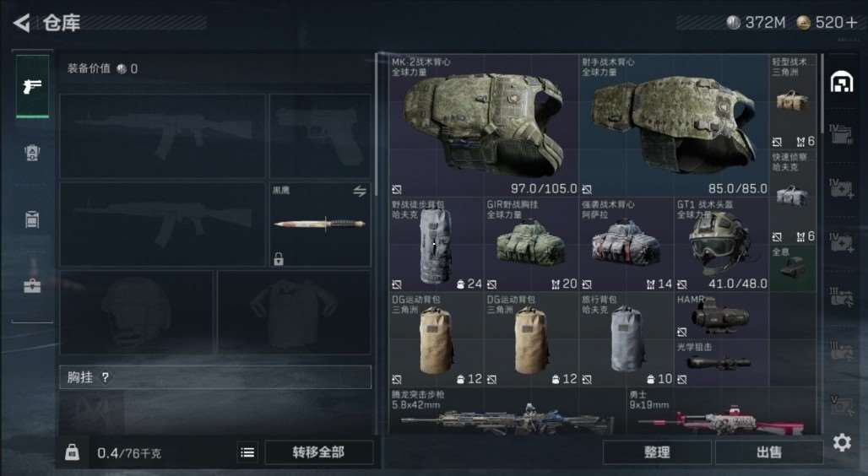868x476 pixels.
Task: Swap knife using arrows icon on 黑鹰 slot
Action: coord(360,192)
